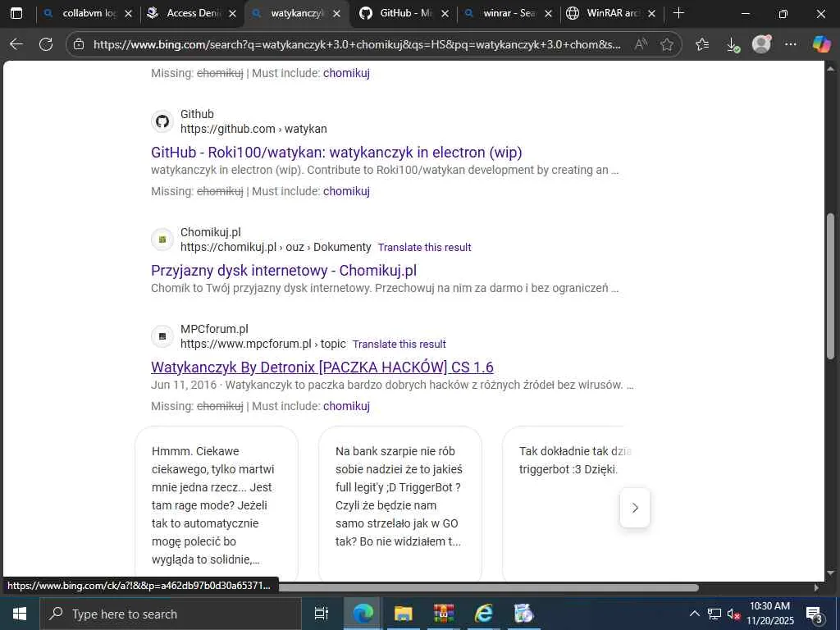The height and width of the screenshot is (630, 840).
Task: Open the 'Na bank szarpie' comment card
Action: point(399,504)
